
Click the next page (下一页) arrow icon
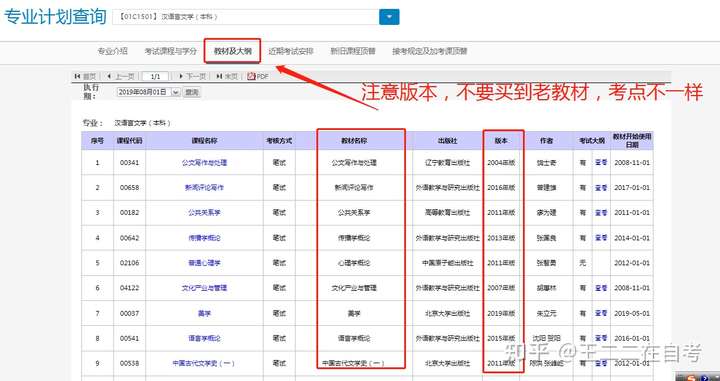click(181, 76)
